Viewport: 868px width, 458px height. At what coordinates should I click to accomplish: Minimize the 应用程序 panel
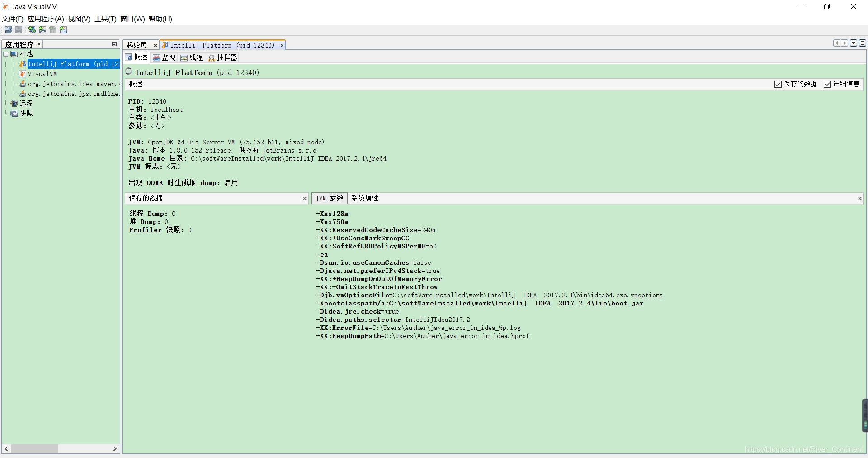(114, 44)
